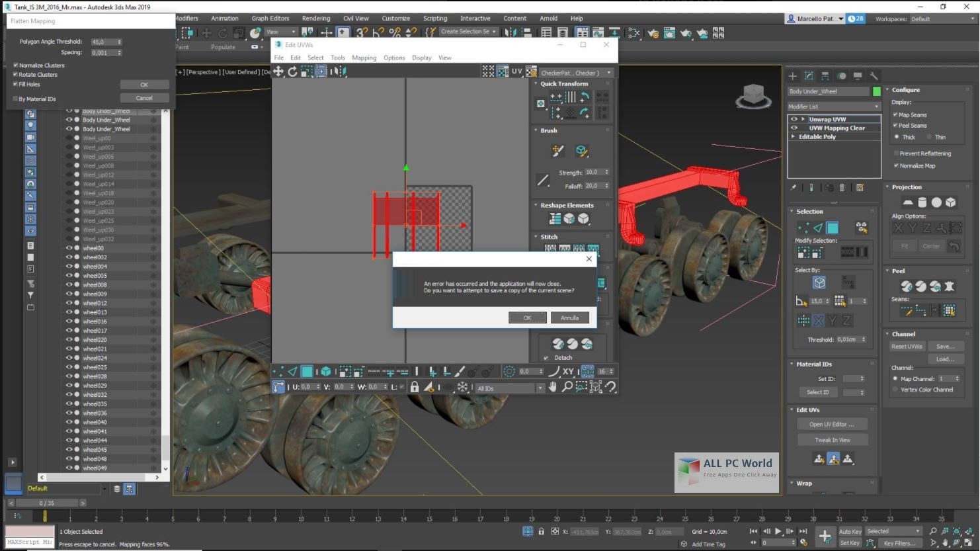The image size is (980, 551).
Task: Toggle Map Seams display checkbox
Action: pos(895,114)
